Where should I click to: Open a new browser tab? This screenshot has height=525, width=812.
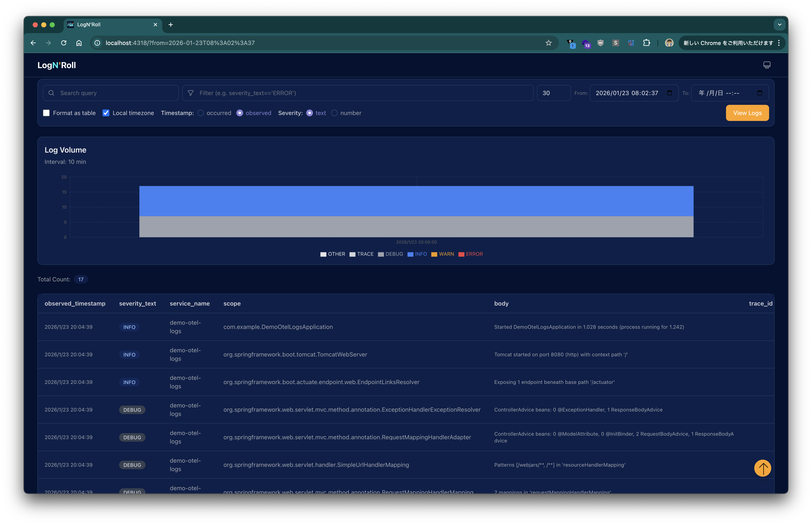(x=171, y=25)
